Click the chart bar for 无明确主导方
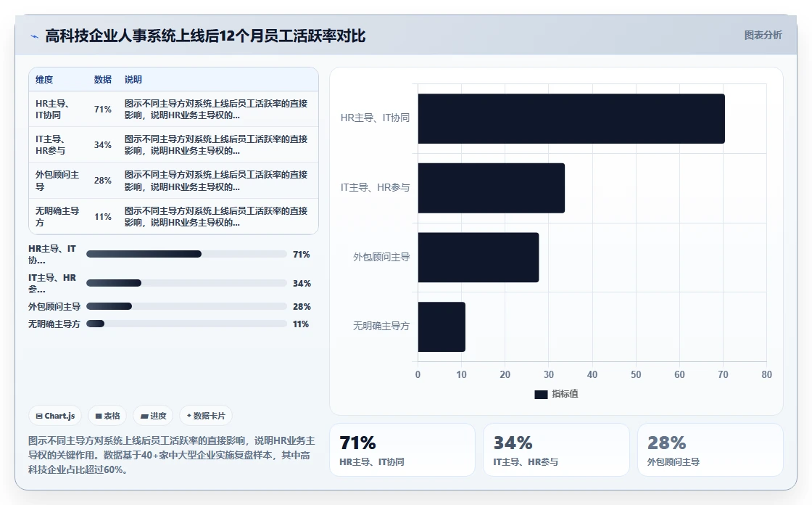812x505 pixels. coord(442,327)
